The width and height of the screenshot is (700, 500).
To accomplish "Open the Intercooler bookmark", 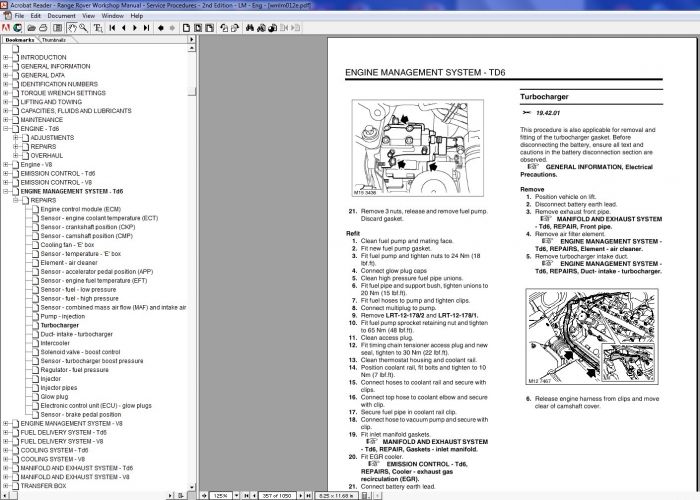I will coord(55,343).
